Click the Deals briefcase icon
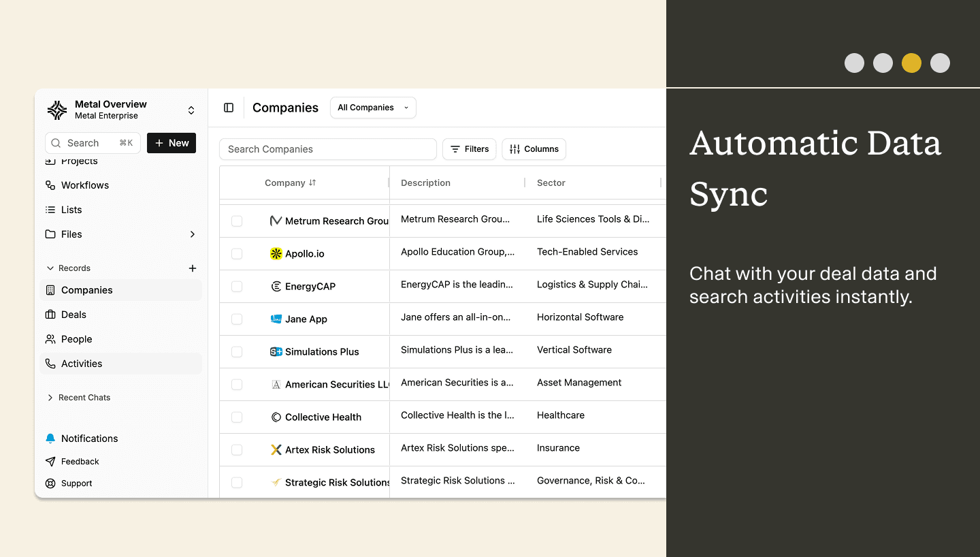The height and width of the screenshot is (557, 980). click(50, 315)
